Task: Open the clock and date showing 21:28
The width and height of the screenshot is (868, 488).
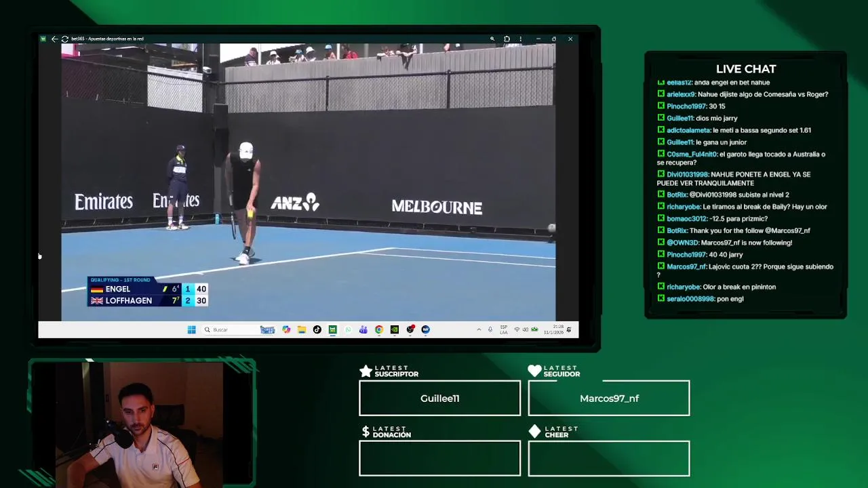Action: click(553, 329)
